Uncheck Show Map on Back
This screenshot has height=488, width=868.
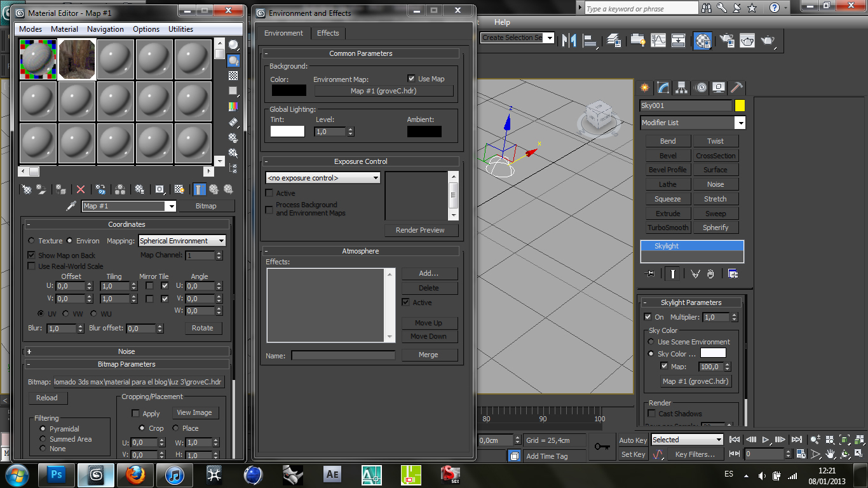click(32, 255)
